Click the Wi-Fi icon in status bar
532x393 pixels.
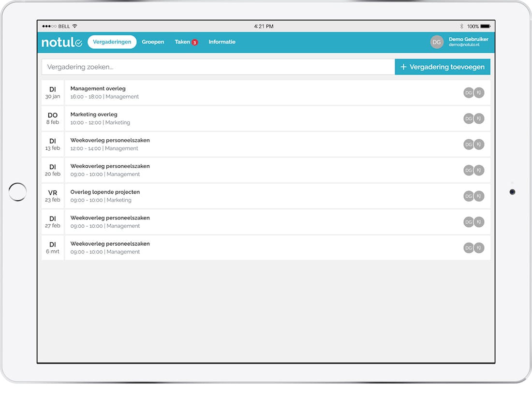[74, 26]
